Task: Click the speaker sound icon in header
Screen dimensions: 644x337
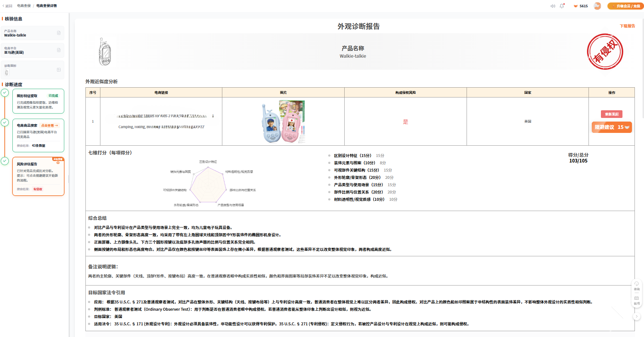Action: pyautogui.click(x=553, y=6)
